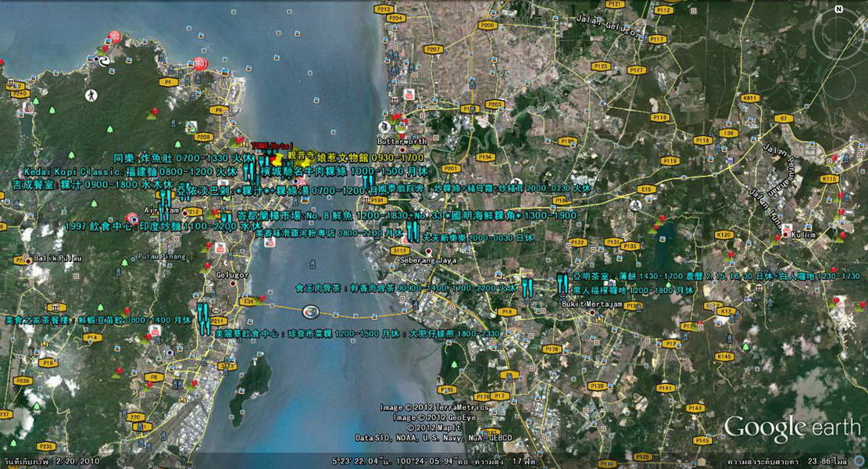Click the status bar streaming indicator circle
The height and width of the screenshot is (469, 868).
859,460
